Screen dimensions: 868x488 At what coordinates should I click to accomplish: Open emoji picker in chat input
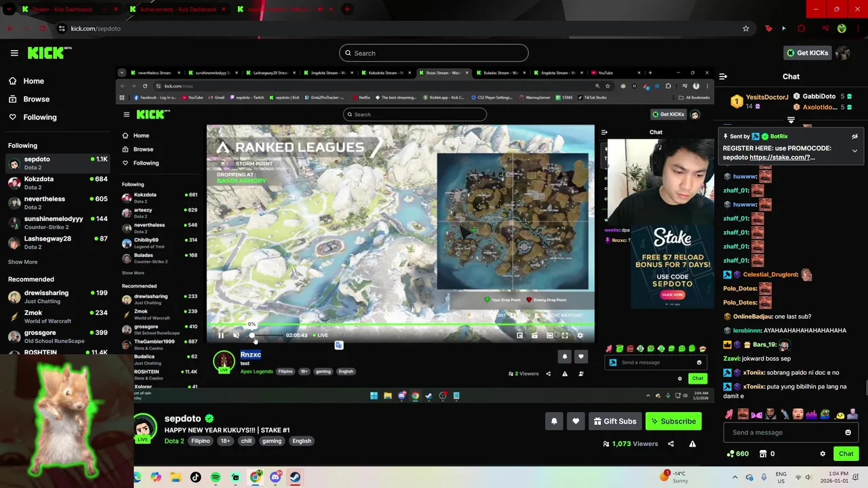click(848, 432)
